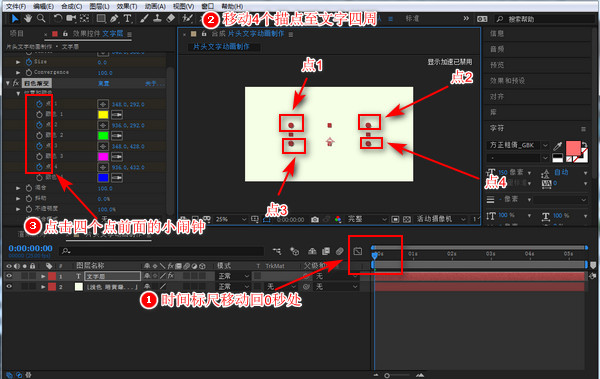The image size is (600, 379).
Task: Open the 文件(F) menu
Action: coord(16,7)
